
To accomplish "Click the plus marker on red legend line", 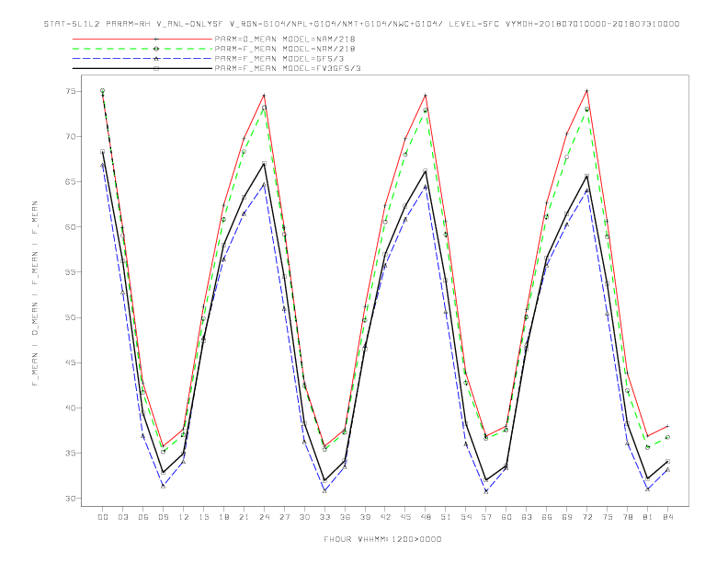I will [156, 39].
